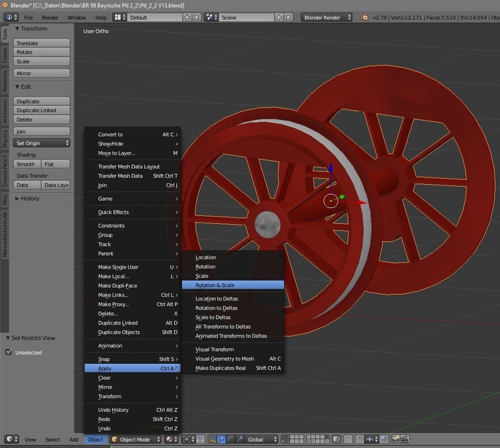Switch to the Physics tab
This screenshot has width=500, height=448.
(5, 139)
